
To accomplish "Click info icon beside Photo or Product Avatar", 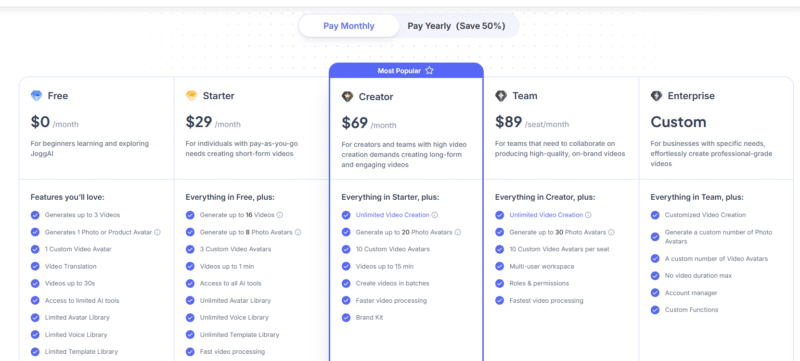I will [157, 232].
